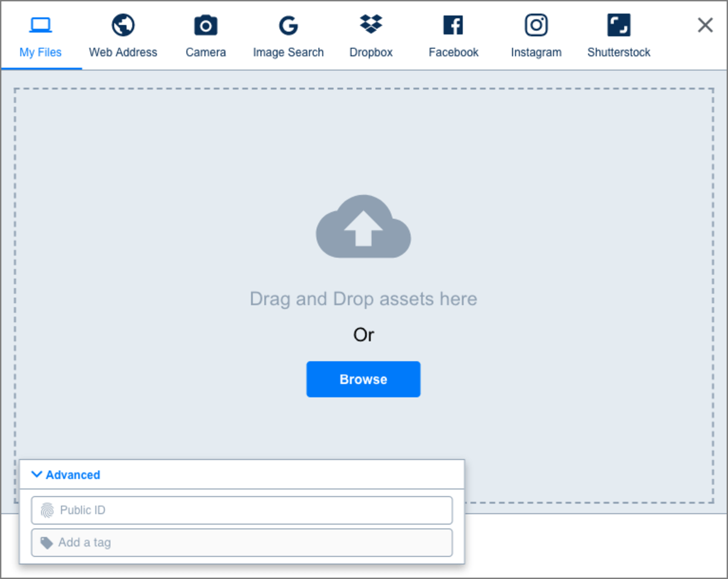Click the Google Image Search icon

[x=288, y=25]
